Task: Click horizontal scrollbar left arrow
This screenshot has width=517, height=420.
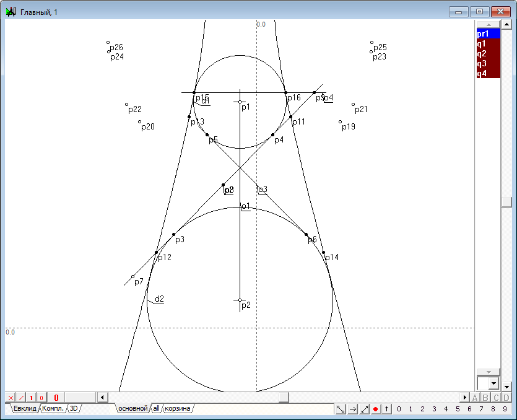Action: coord(102,397)
